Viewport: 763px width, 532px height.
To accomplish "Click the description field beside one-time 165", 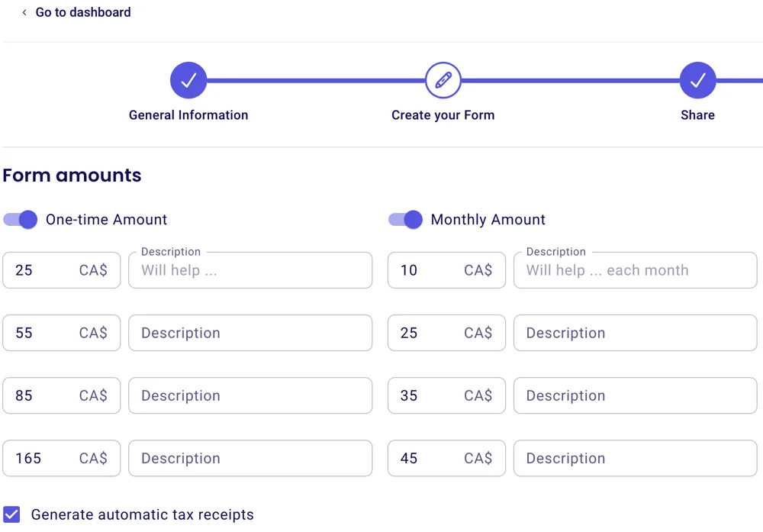I will (250, 459).
